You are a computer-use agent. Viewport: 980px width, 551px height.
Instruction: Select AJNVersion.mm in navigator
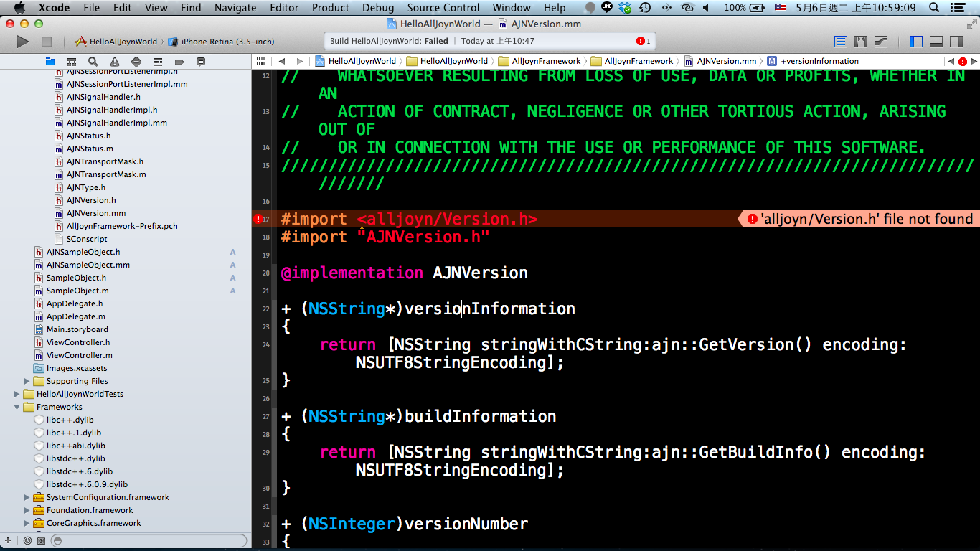point(96,213)
